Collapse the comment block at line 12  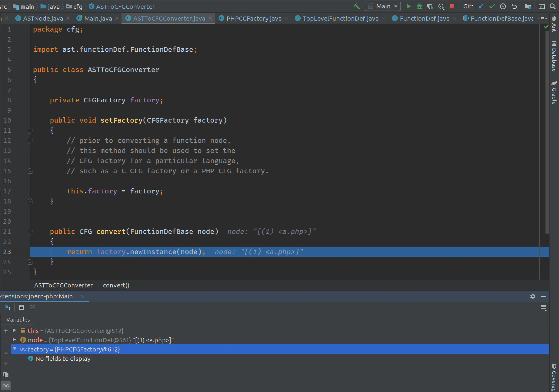point(30,141)
